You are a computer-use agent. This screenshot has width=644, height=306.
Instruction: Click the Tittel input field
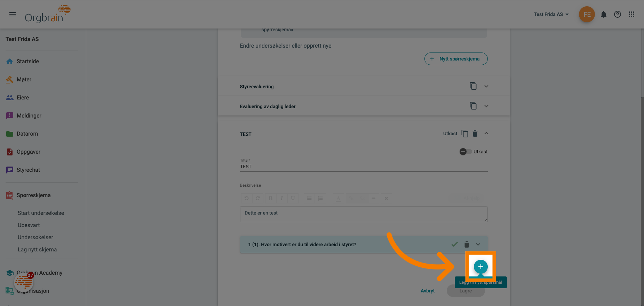(x=364, y=167)
